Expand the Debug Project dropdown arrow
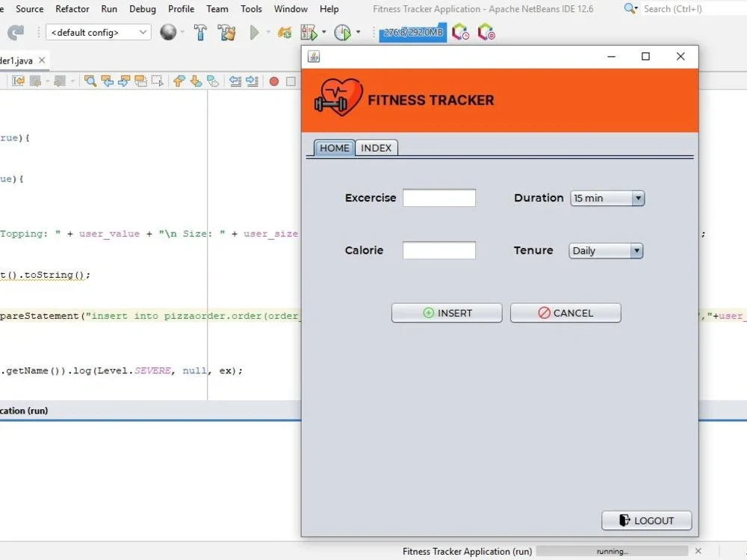The height and width of the screenshot is (560, 747). click(x=324, y=32)
